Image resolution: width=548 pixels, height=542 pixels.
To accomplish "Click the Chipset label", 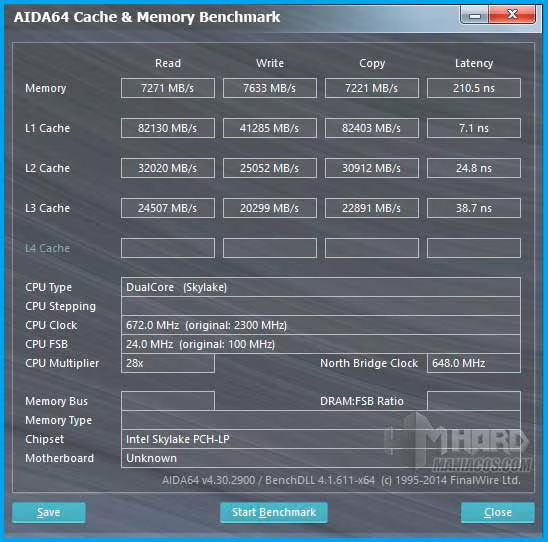I will [44, 439].
